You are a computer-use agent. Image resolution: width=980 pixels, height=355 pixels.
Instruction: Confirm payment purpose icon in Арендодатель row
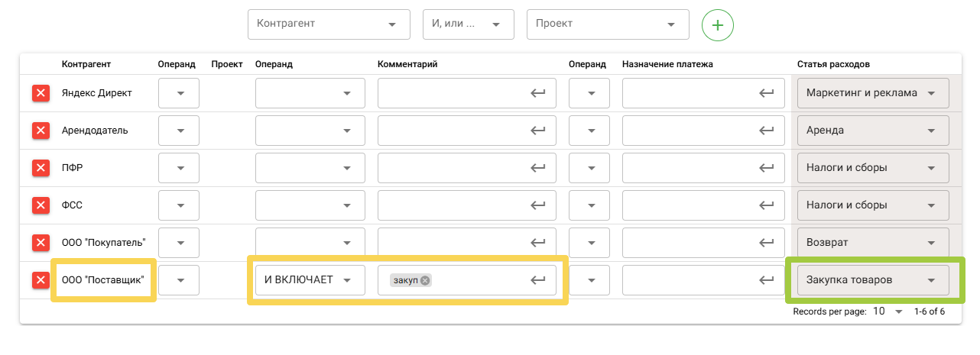(767, 131)
